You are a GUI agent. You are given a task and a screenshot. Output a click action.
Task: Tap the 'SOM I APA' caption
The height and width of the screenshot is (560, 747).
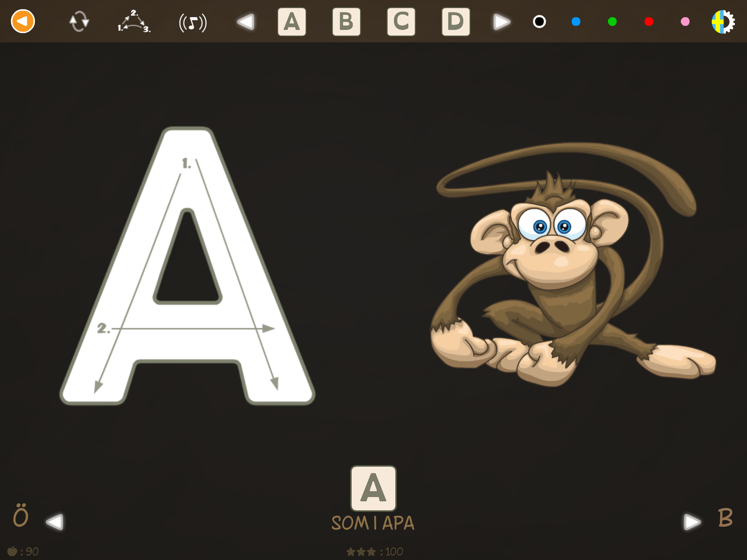click(373, 523)
